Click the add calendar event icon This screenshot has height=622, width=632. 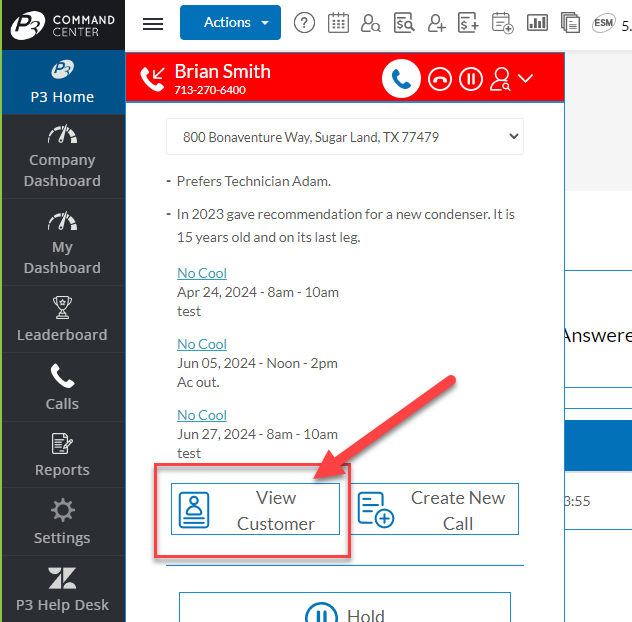(x=503, y=23)
